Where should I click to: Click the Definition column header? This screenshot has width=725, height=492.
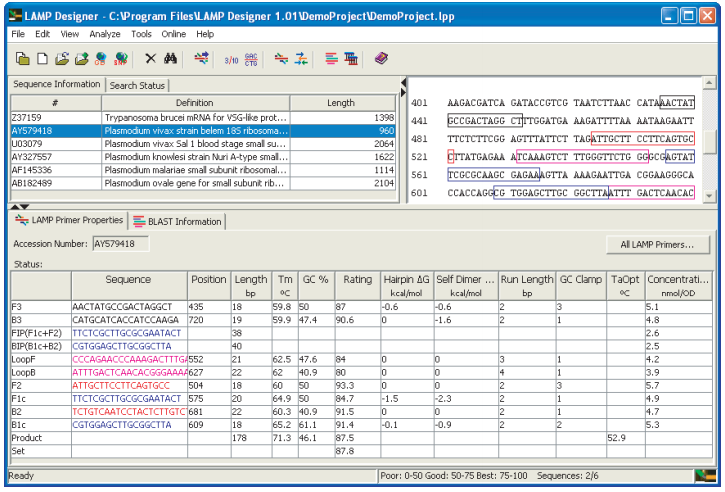(195, 103)
